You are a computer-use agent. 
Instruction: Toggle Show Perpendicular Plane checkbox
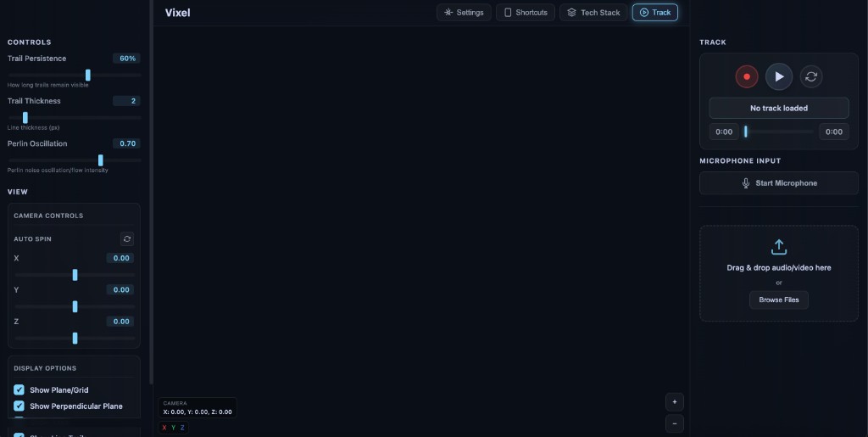[x=19, y=406]
